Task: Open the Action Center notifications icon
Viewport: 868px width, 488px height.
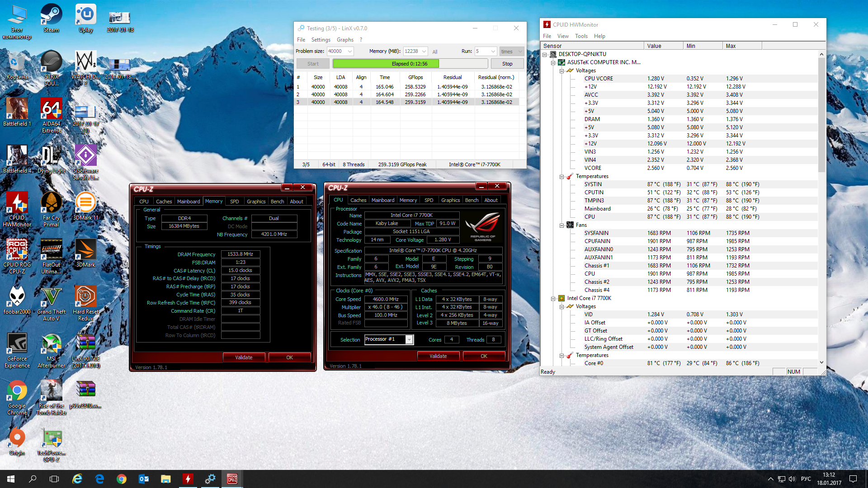Action: [x=853, y=479]
